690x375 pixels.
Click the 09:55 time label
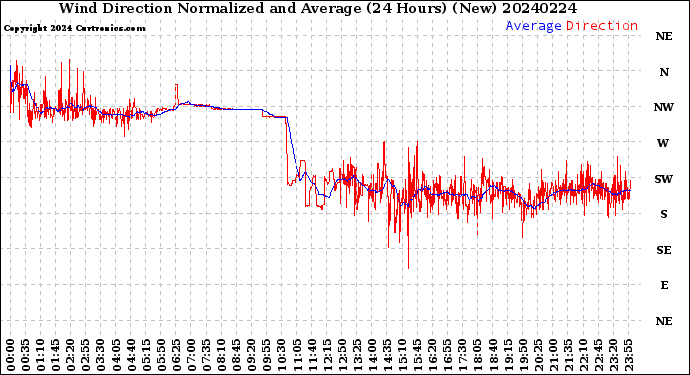coord(267,355)
